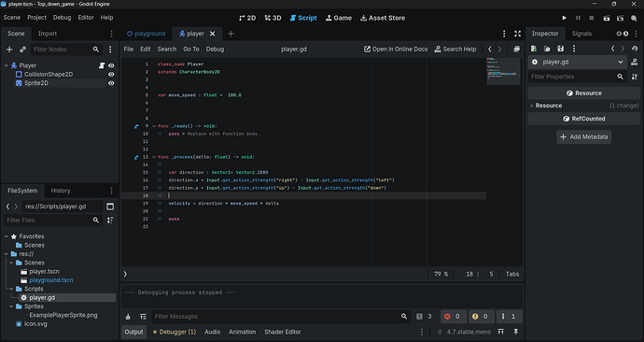Open the Asset Store workspace

tap(383, 18)
